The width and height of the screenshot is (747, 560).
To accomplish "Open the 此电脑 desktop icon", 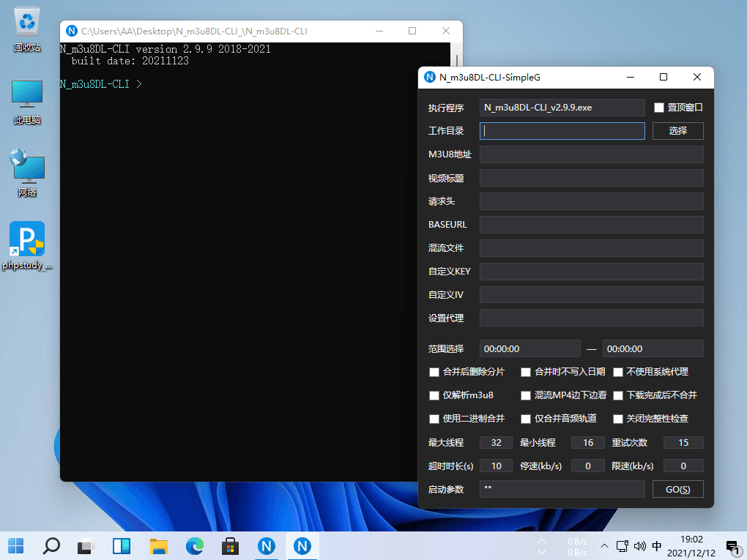I will pyautogui.click(x=27, y=102).
